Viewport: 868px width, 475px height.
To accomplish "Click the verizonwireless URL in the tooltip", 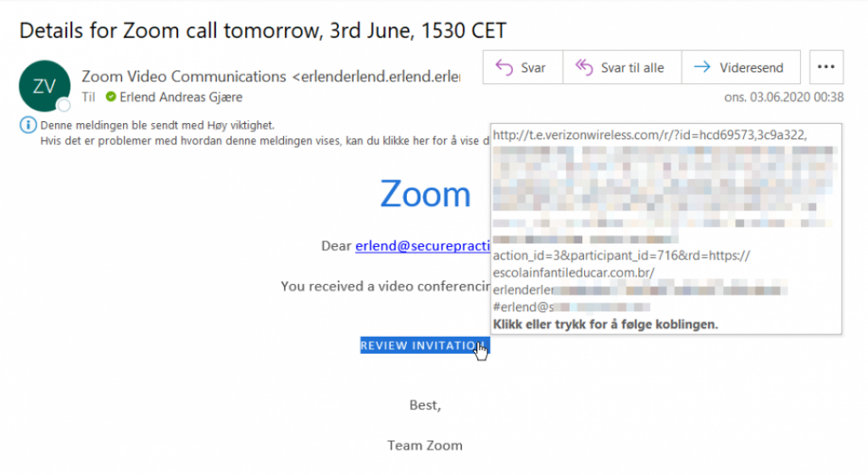I will [649, 135].
